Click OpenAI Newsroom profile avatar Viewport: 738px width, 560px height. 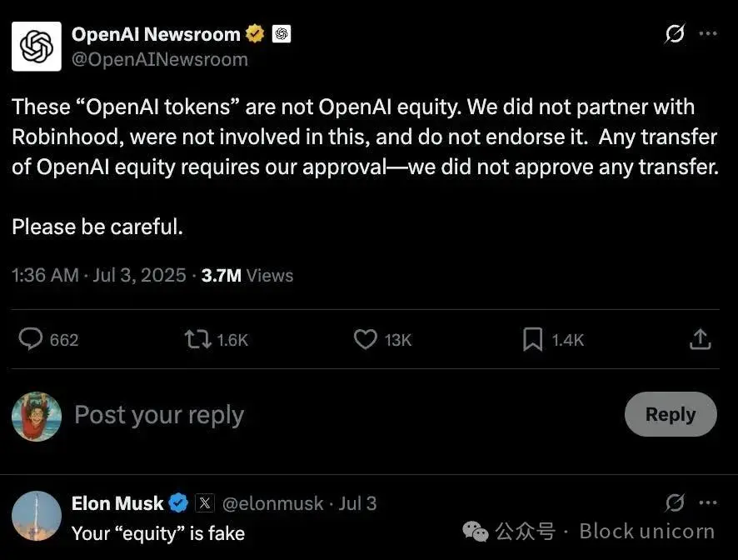coord(36,47)
